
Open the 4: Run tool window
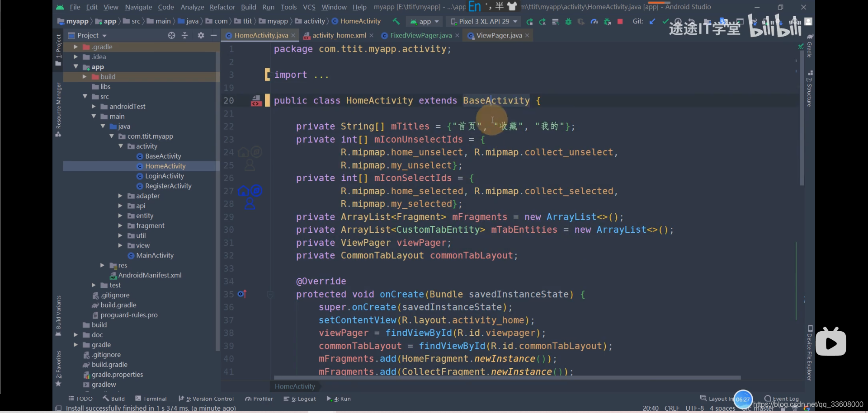[339, 399]
